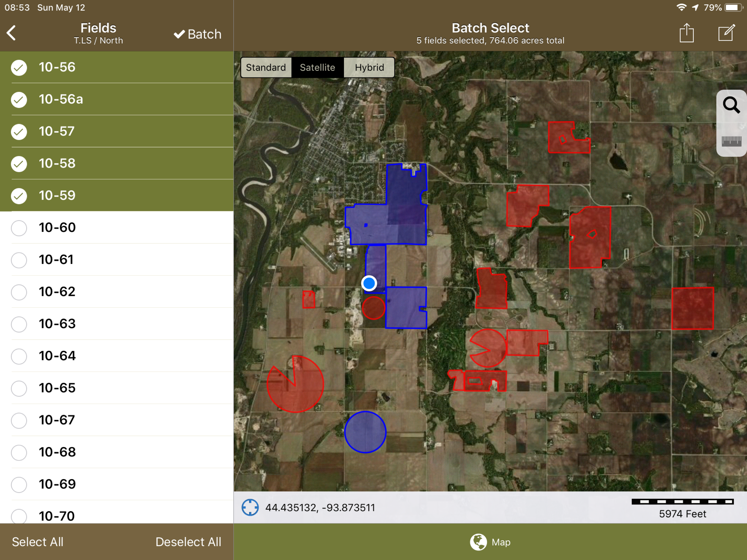Switch map to Standard view

(x=266, y=68)
